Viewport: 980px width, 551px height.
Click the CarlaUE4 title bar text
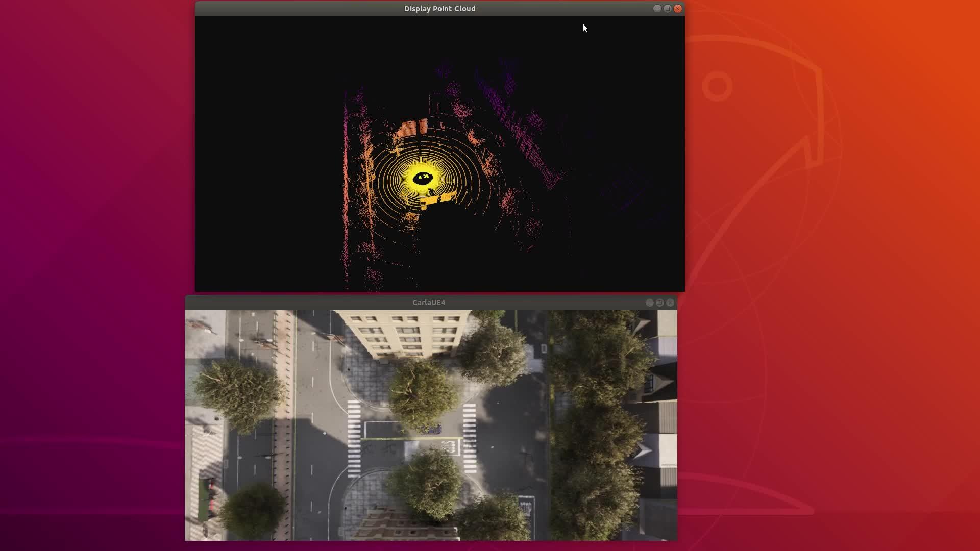click(428, 303)
